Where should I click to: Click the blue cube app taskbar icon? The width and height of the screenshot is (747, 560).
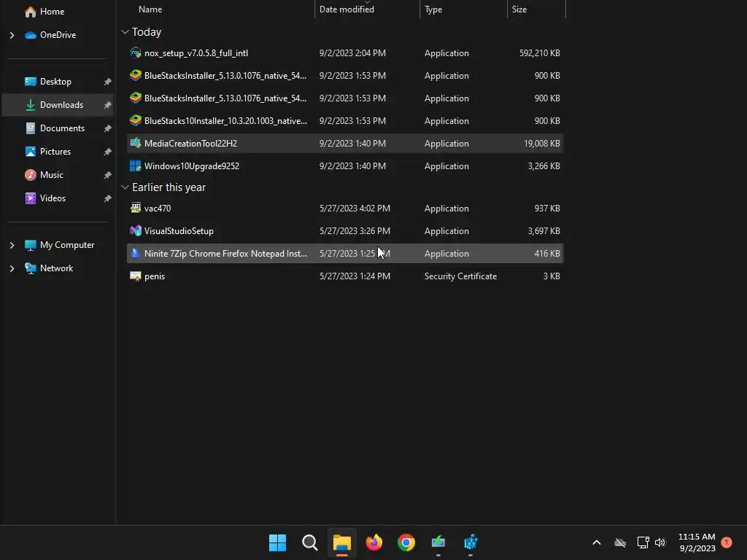[x=471, y=542]
